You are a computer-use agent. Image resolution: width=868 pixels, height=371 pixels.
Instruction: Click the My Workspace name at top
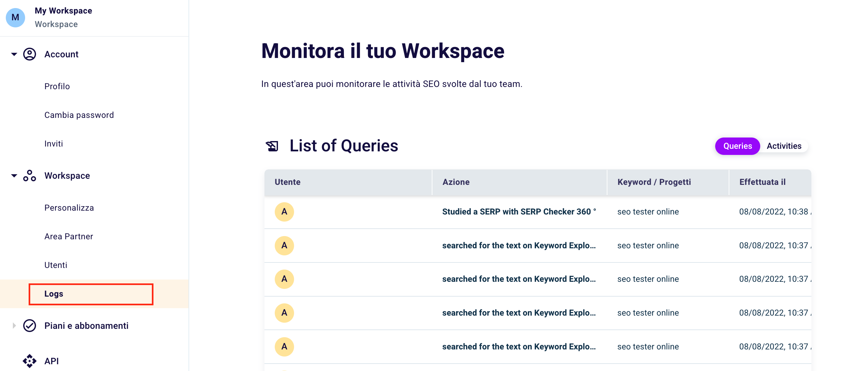63,11
